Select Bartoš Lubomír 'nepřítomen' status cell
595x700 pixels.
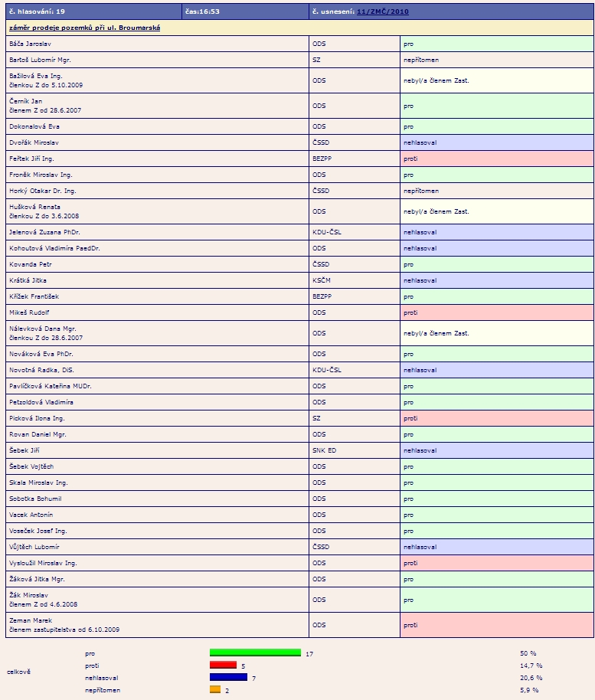[x=496, y=60]
